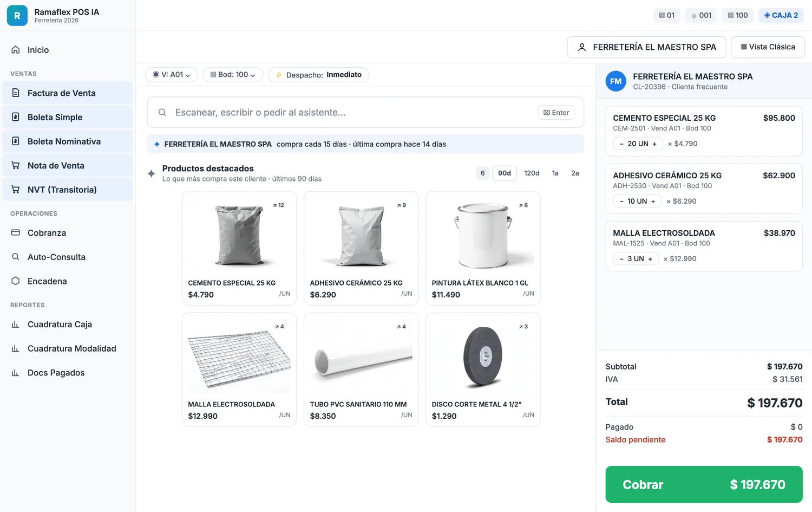
Task: Increase CEMENTO ESPECIAL quantity with plus
Action: pos(654,144)
